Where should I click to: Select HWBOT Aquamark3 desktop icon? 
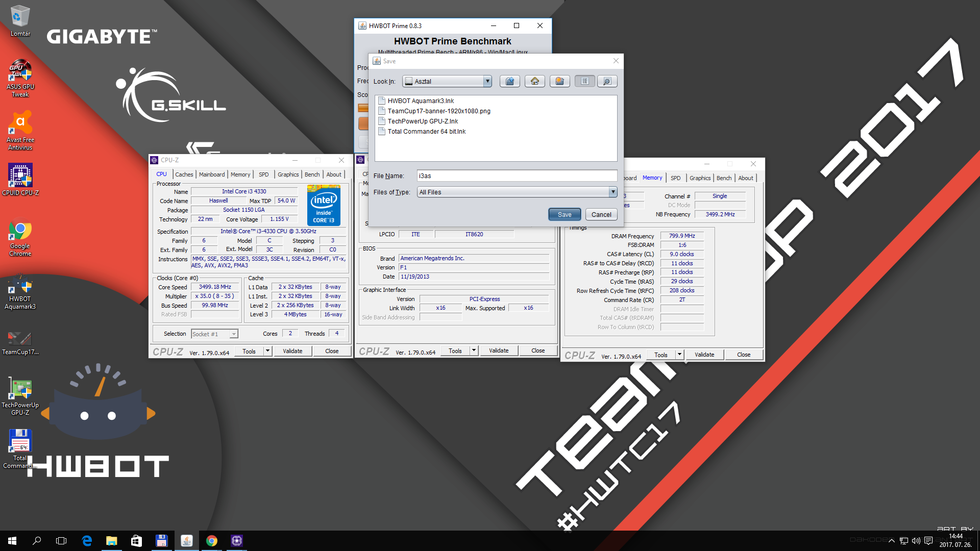[x=20, y=292]
